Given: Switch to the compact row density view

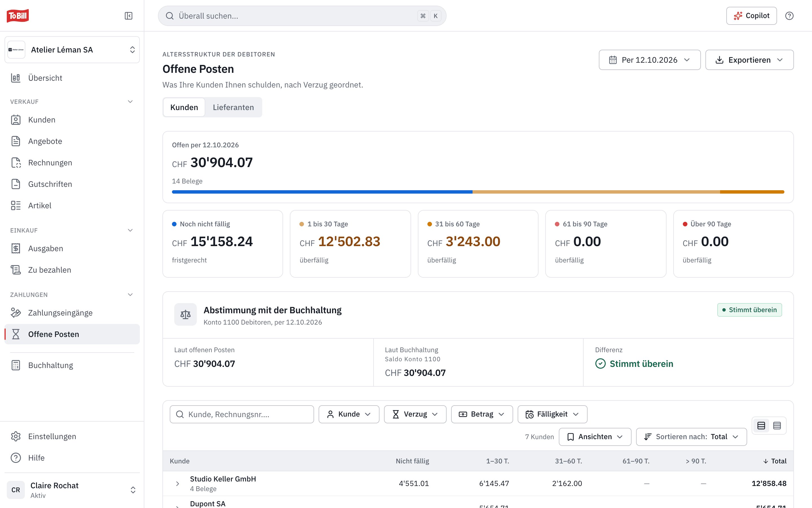Looking at the screenshot, I should 777,426.
